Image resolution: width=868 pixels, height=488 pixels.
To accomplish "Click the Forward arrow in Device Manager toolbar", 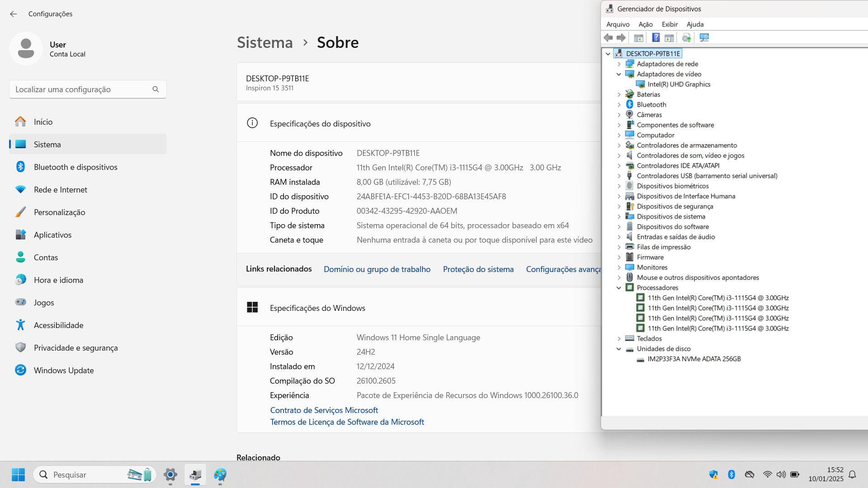I will (621, 38).
